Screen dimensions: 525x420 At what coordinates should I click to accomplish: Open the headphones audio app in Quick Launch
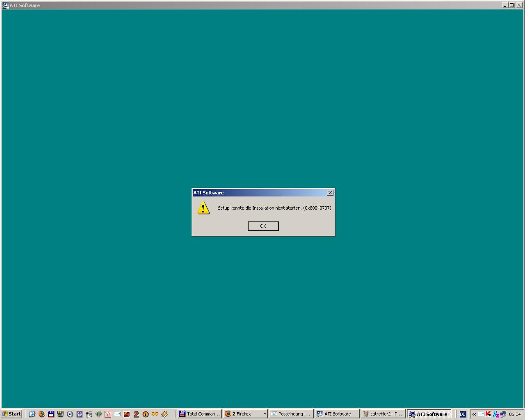pos(80,414)
